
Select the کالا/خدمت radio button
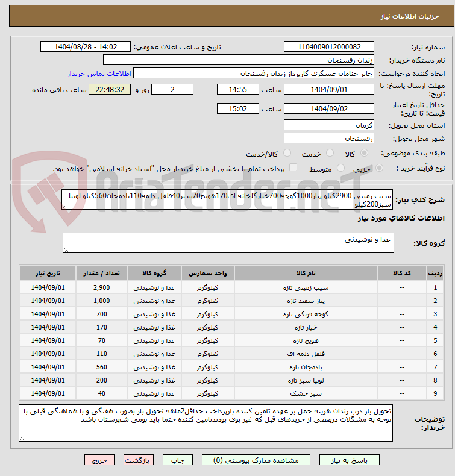pos(287,153)
